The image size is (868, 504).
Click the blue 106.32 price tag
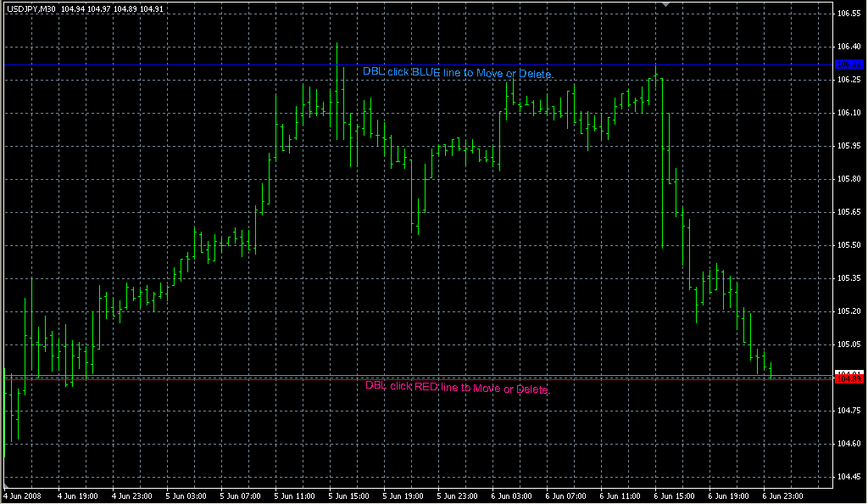pyautogui.click(x=849, y=64)
